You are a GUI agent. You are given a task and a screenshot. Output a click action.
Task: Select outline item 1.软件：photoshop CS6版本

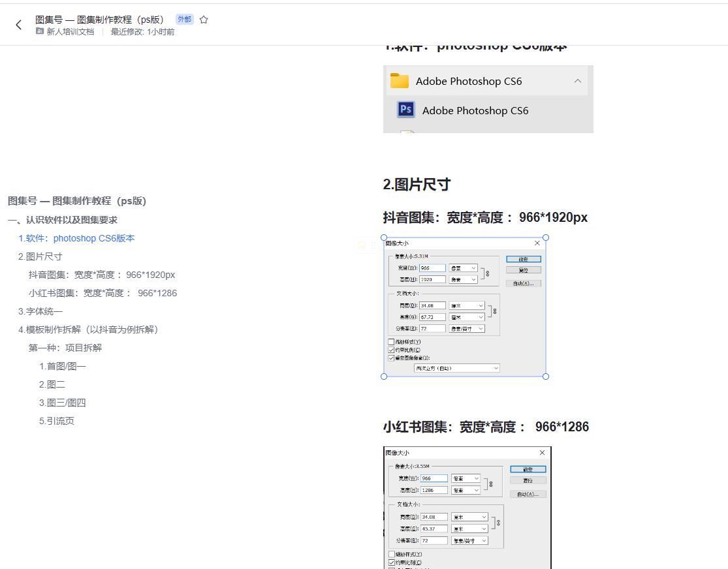76,238
